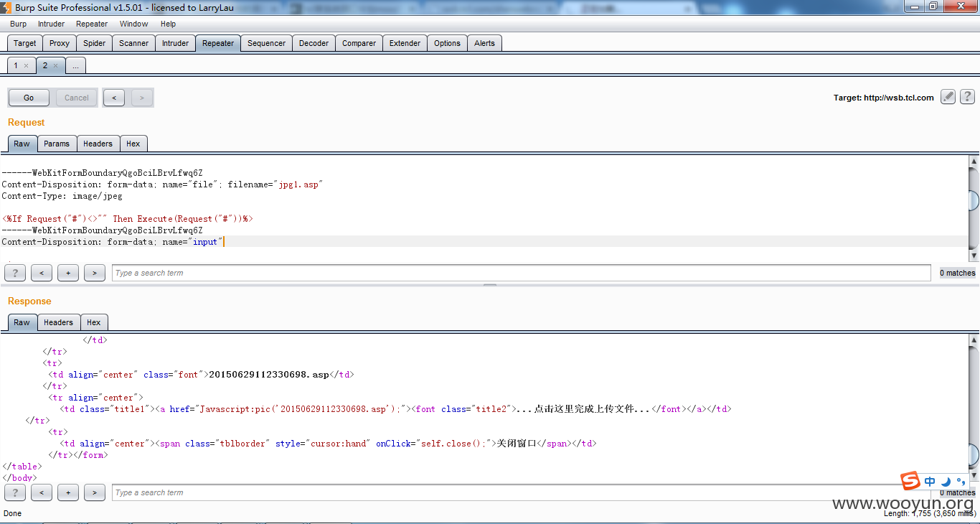Select Repeater request tab 1

click(16, 65)
